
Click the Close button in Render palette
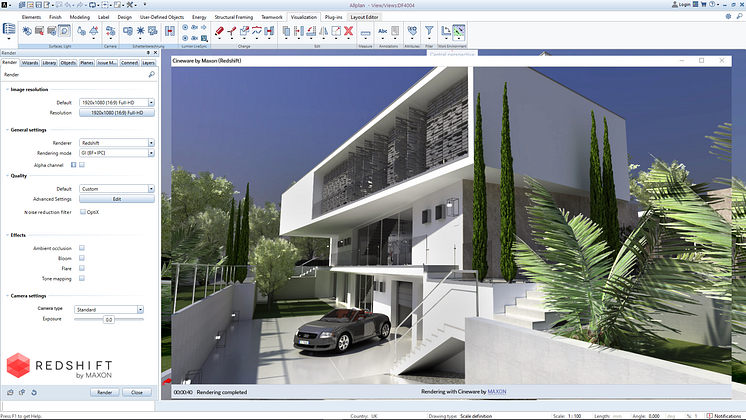137,392
